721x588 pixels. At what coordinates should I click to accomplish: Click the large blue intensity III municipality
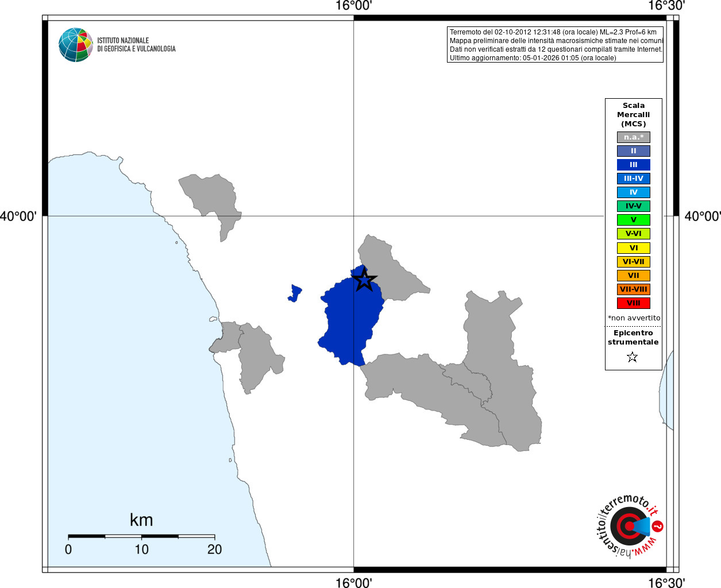click(x=350, y=322)
